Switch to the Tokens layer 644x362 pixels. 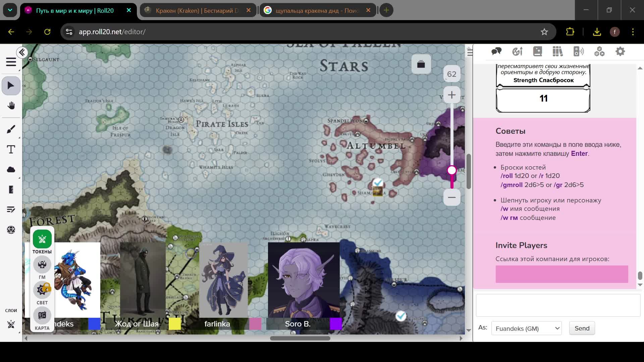tap(42, 239)
